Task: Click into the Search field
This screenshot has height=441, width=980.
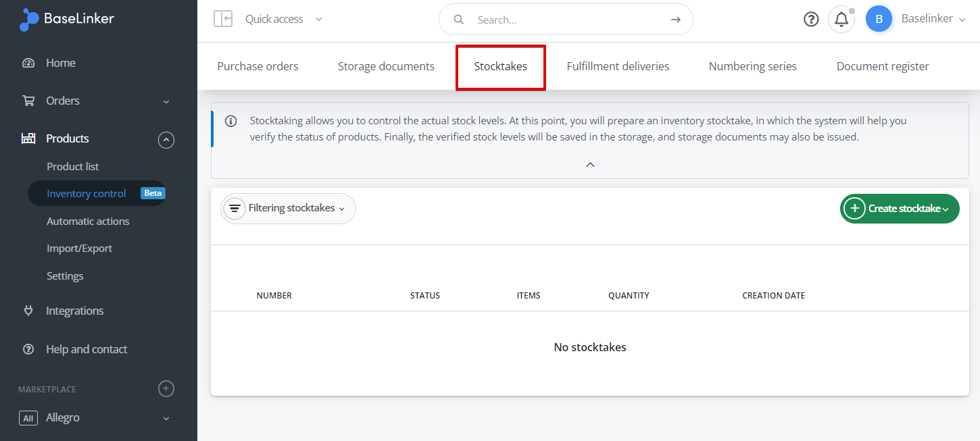Action: coord(566,20)
